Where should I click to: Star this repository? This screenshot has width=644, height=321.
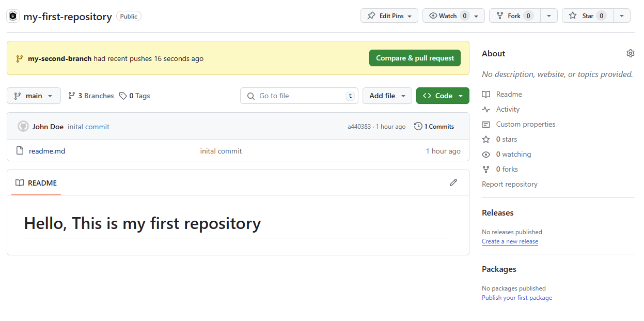tap(588, 16)
